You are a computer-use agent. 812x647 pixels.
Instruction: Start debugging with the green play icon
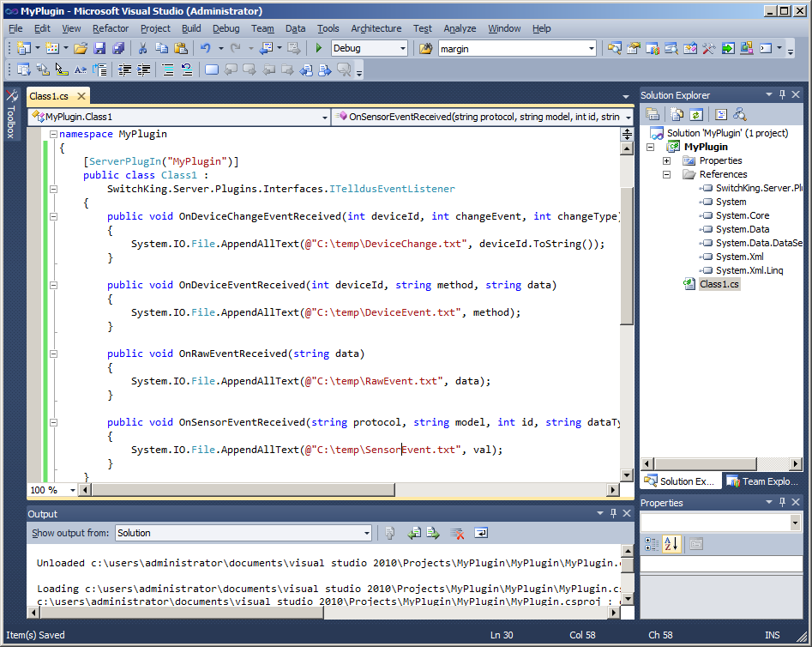(318, 48)
